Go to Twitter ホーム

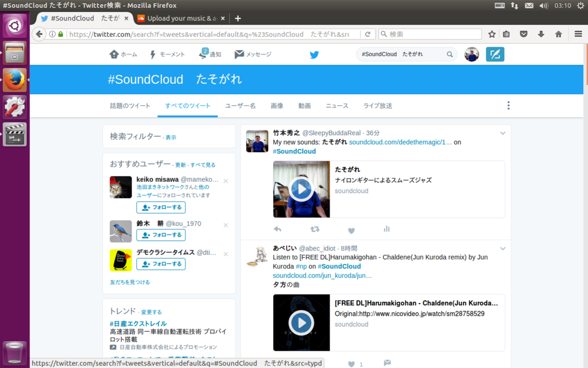pyautogui.click(x=123, y=55)
